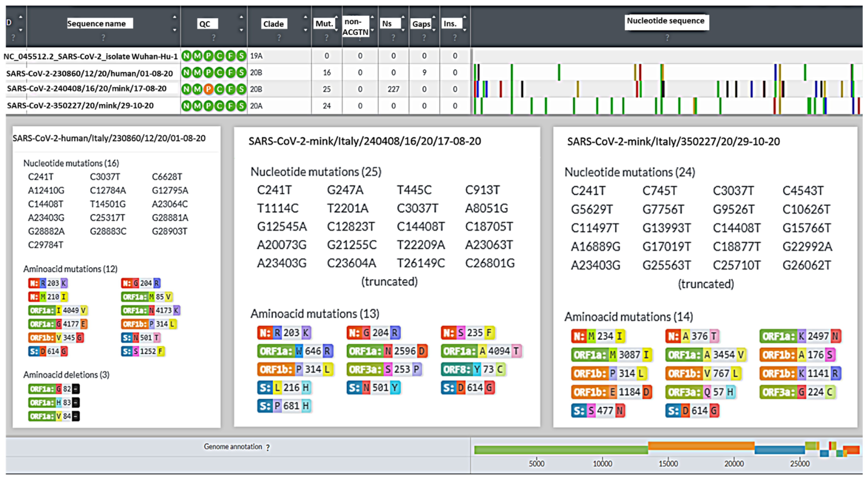Sort QC column descending arrow

coord(241,30)
